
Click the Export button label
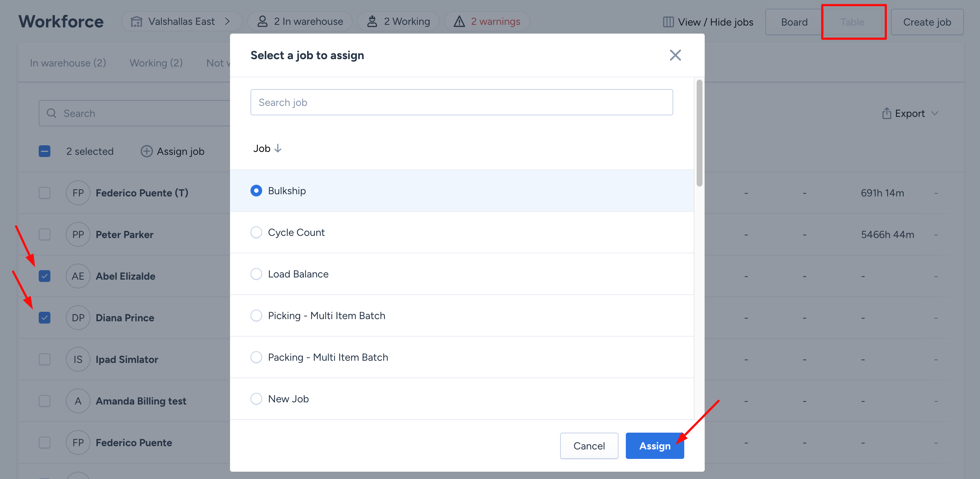[x=910, y=114]
